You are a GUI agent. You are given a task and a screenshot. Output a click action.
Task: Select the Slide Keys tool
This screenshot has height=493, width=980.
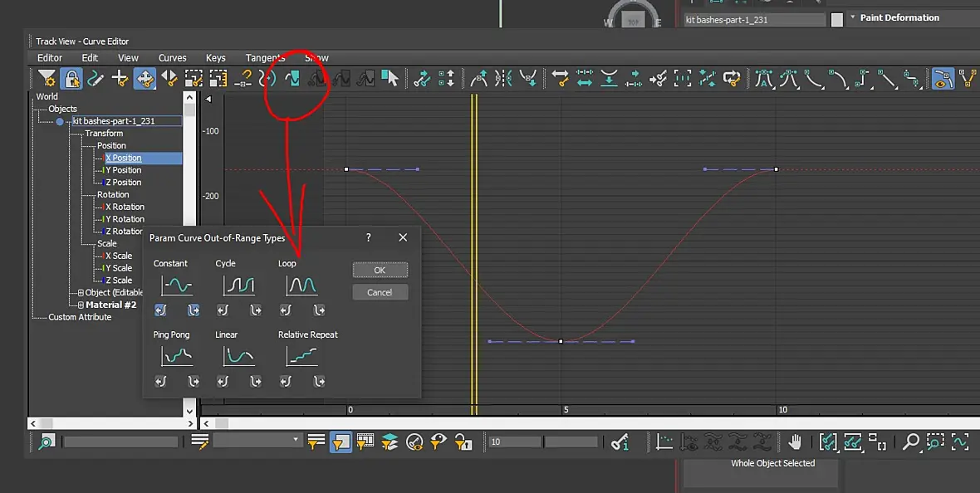(169, 79)
